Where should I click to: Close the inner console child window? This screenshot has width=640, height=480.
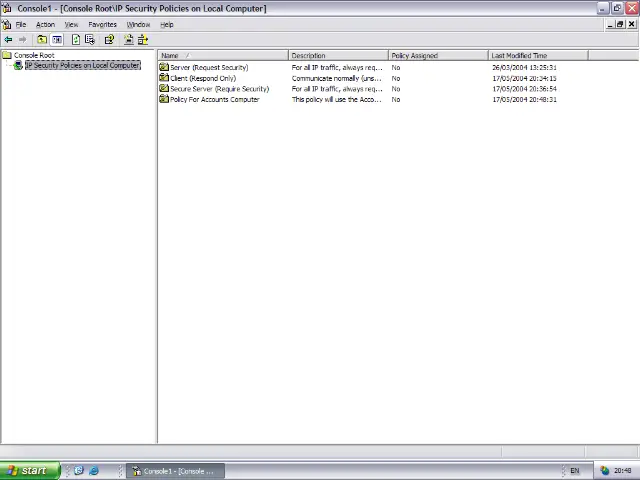pyautogui.click(x=631, y=24)
